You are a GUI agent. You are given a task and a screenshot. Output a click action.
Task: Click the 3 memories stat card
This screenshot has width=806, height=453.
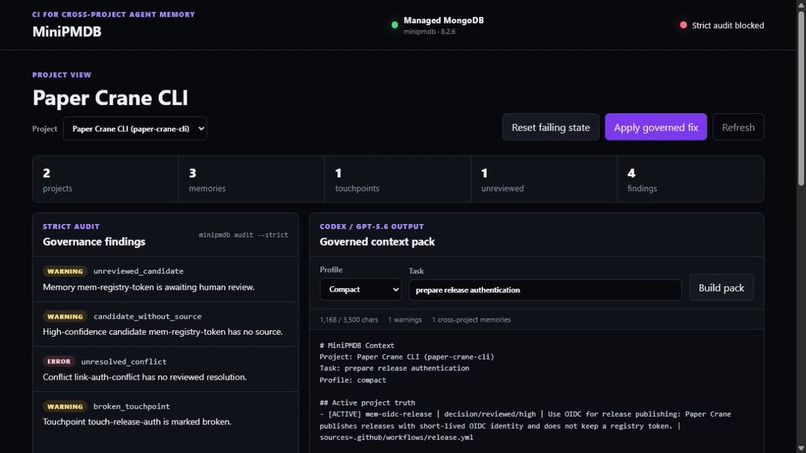click(x=251, y=179)
